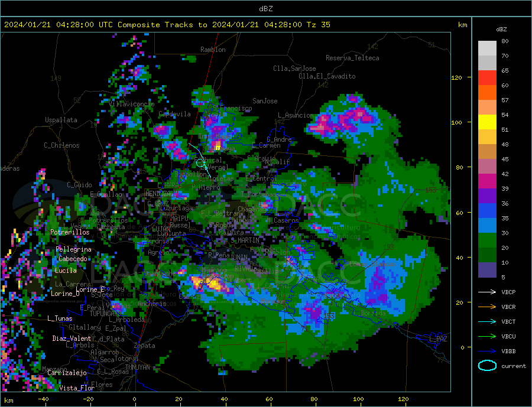Screen dimensions: 532x407
Task: Pick the 60–65 dBZ red swatch
Action: (x=487, y=77)
